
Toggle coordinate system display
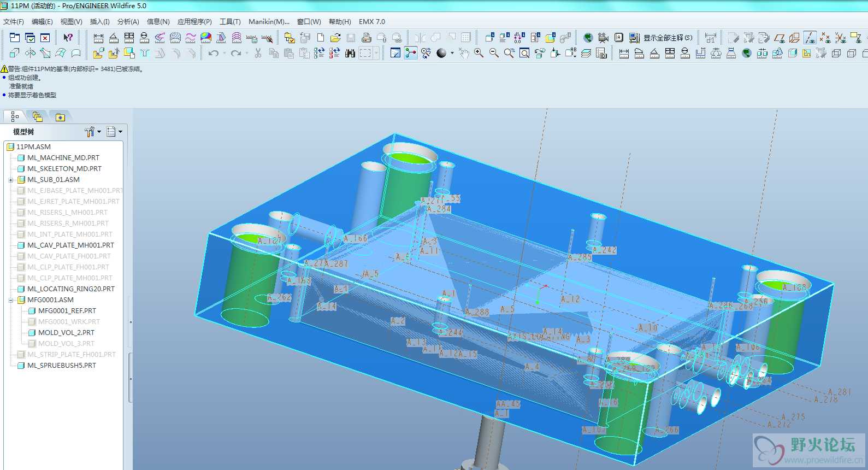pyautogui.click(x=841, y=38)
